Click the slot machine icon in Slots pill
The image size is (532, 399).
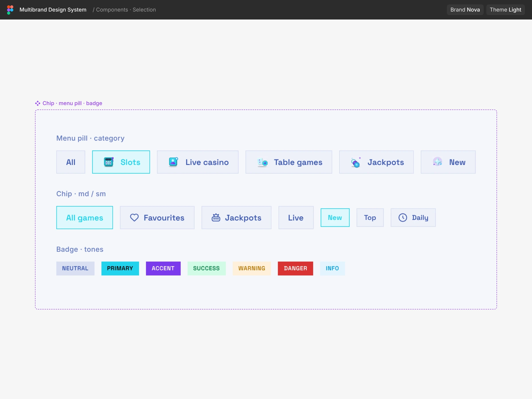pos(109,162)
